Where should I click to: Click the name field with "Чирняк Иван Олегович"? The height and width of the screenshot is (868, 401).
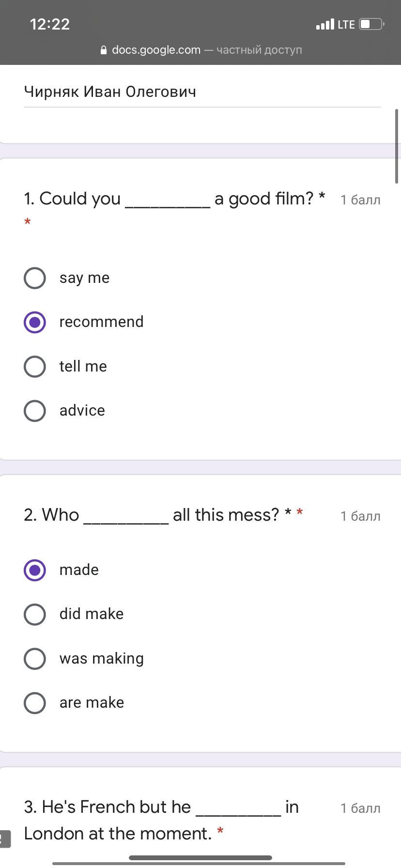[x=202, y=92]
